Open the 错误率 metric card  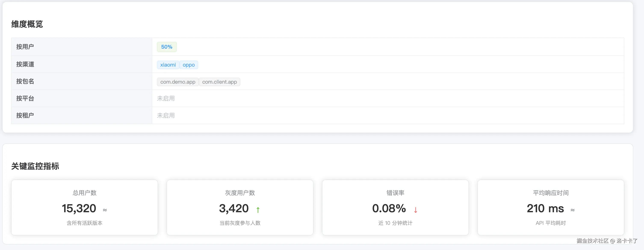click(x=395, y=208)
